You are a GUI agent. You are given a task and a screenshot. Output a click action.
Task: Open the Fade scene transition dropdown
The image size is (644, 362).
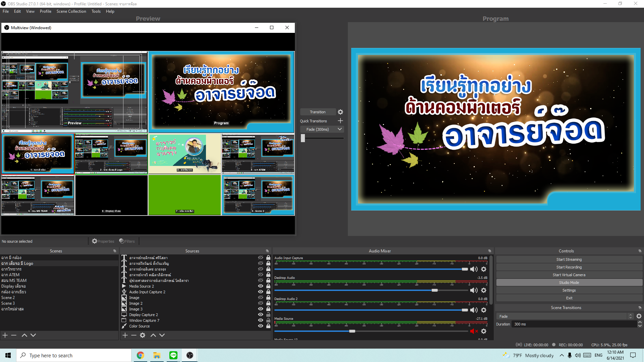tap(630, 316)
